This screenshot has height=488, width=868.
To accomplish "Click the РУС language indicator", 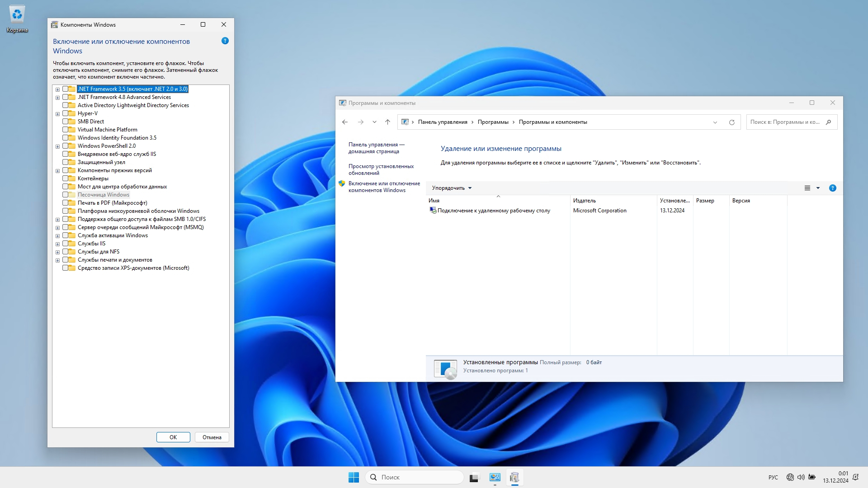I will [773, 478].
